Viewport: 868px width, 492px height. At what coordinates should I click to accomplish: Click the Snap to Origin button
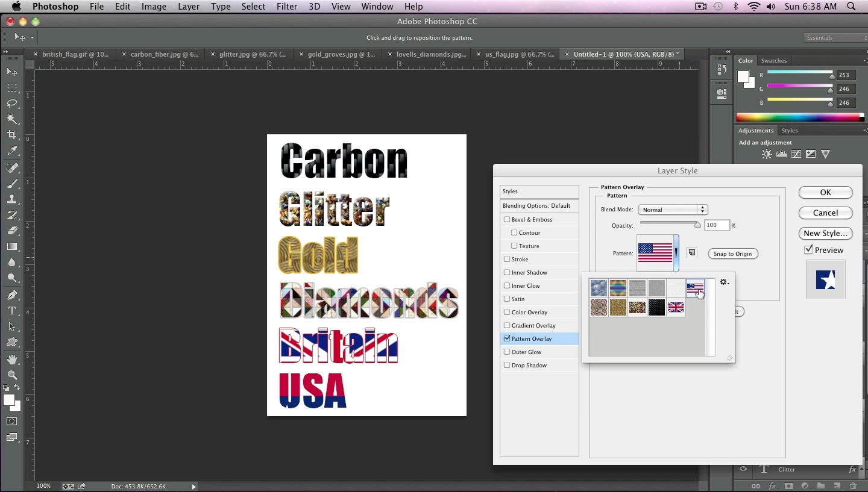pos(732,254)
